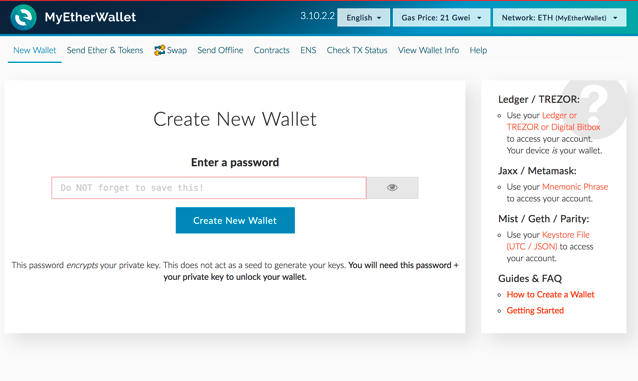Click the MyEtherWallet logo icon
The height and width of the screenshot is (381, 638).
point(23,18)
